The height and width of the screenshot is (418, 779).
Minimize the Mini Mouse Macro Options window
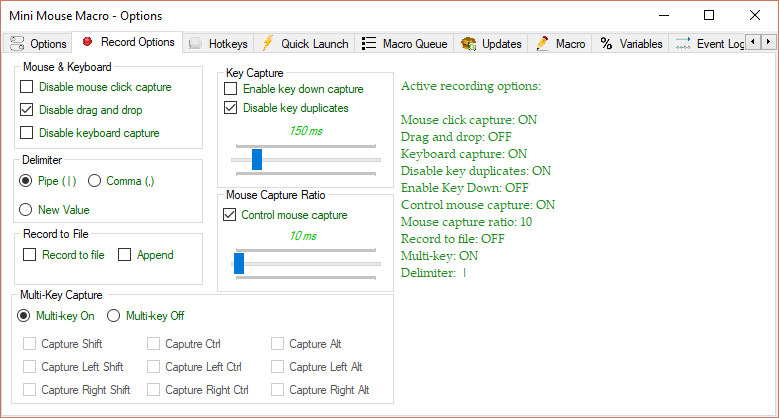coord(664,15)
